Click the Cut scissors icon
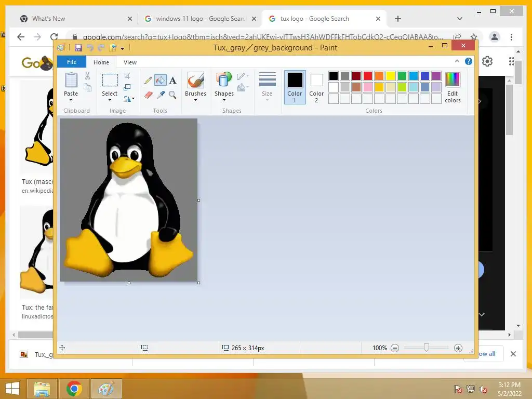532x399 pixels. [87, 76]
